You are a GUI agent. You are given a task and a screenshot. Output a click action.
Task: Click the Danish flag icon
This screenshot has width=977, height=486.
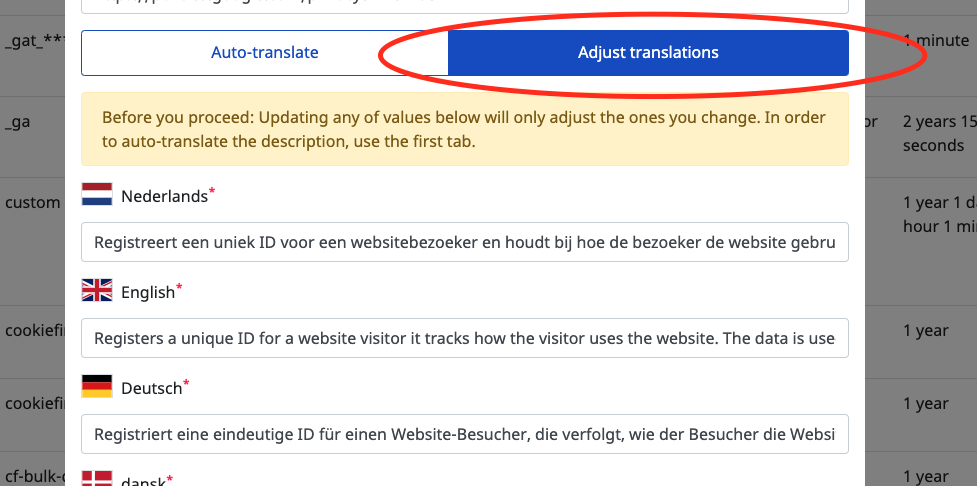coord(97,479)
